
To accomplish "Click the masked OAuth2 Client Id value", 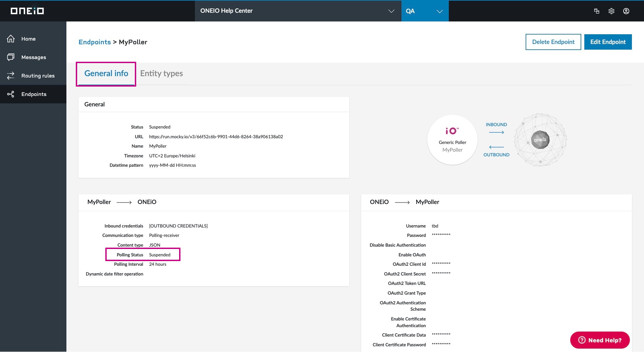I will pos(441,264).
